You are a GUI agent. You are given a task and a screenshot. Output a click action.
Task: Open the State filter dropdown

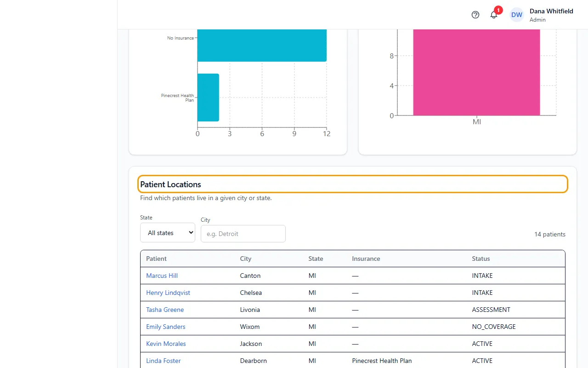click(168, 233)
